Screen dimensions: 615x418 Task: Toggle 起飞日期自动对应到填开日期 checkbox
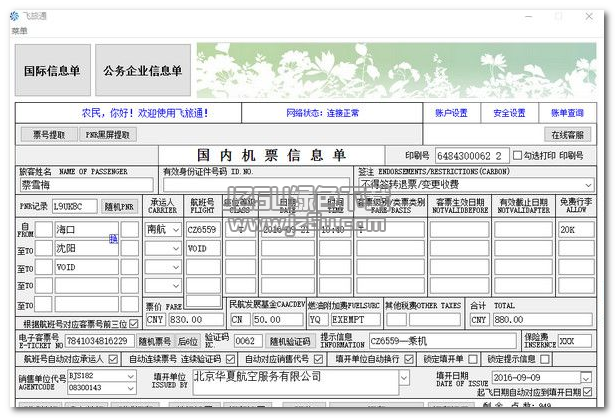[x=588, y=392]
